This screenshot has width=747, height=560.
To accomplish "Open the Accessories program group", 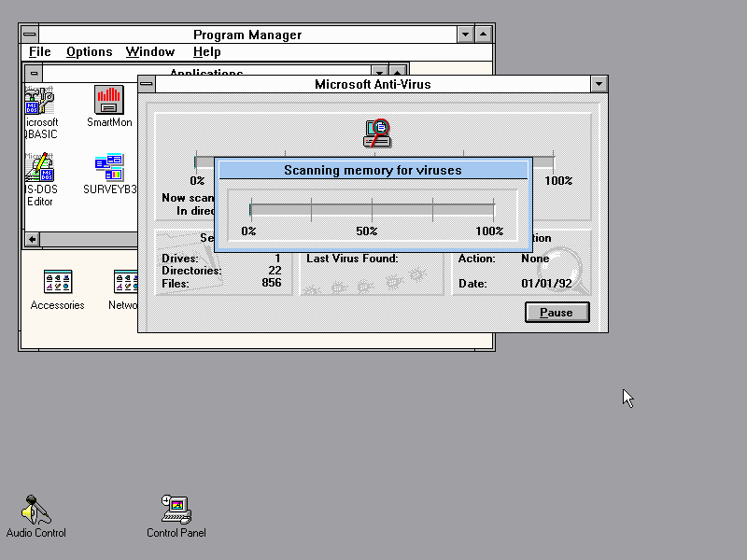I will pos(58,281).
